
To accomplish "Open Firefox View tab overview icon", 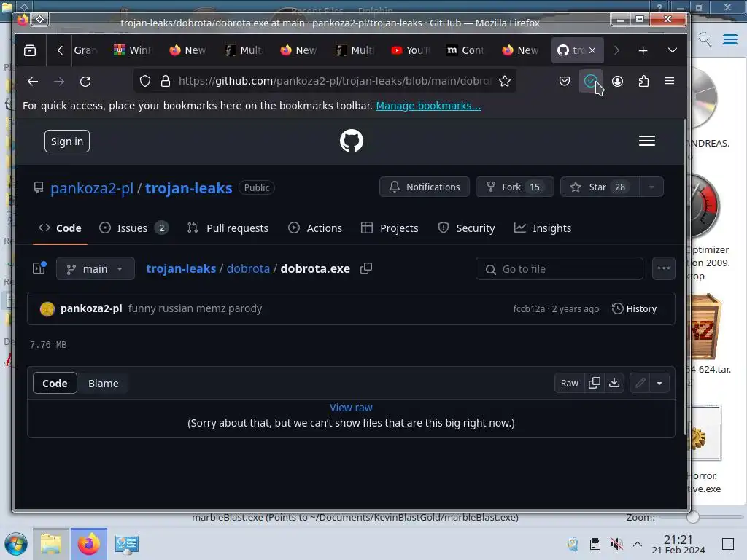I will click(x=30, y=50).
